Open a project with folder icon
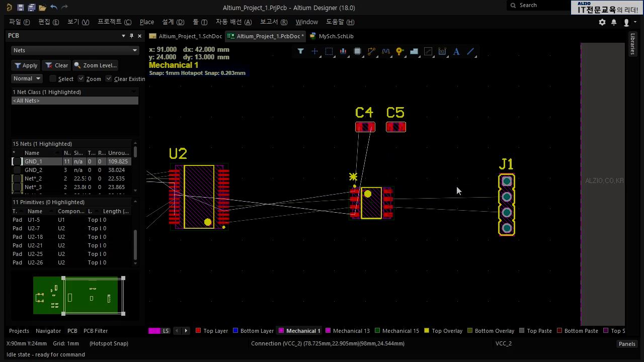Image resolution: width=644 pixels, height=362 pixels. 42,8
